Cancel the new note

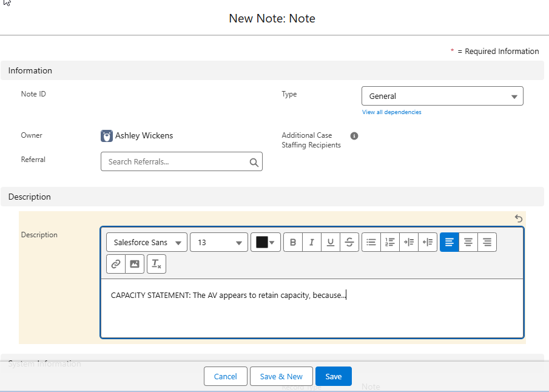tap(226, 376)
